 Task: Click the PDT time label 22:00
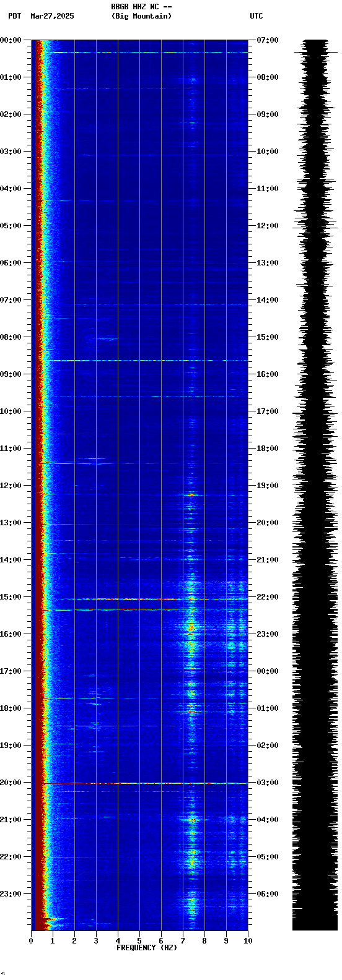[11, 857]
